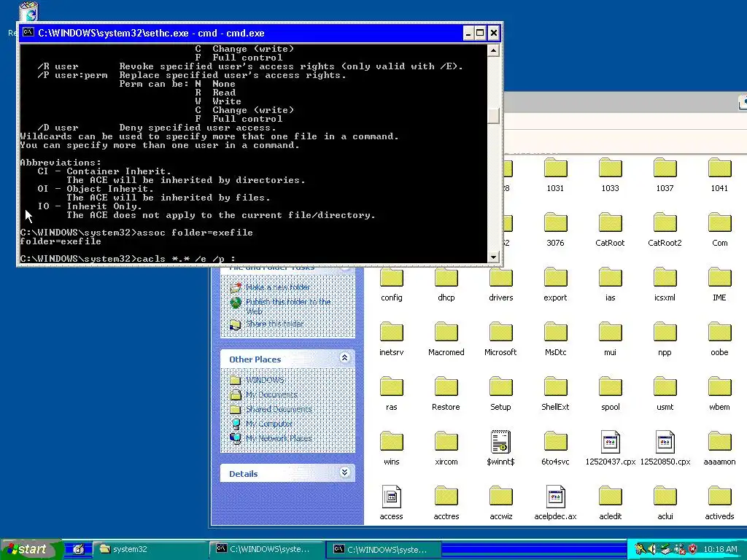Screen dimensions: 747x560
Task: Switch to system32 taskbar button
Action: [150, 549]
